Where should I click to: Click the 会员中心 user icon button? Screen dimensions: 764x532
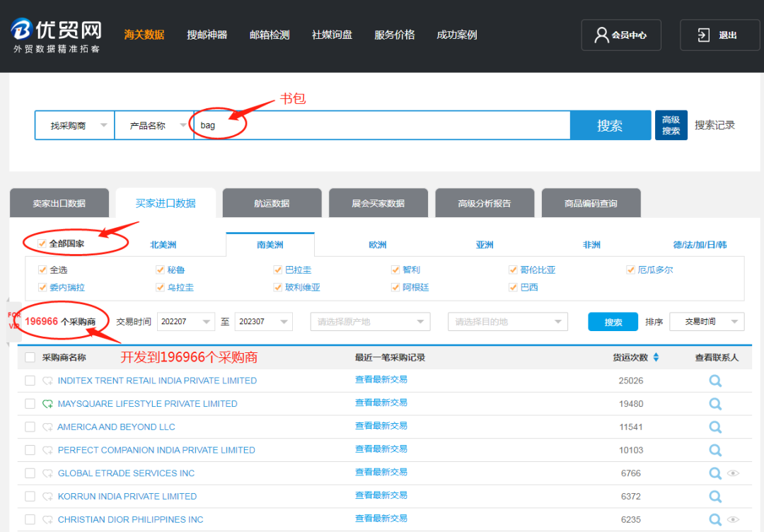click(x=620, y=35)
